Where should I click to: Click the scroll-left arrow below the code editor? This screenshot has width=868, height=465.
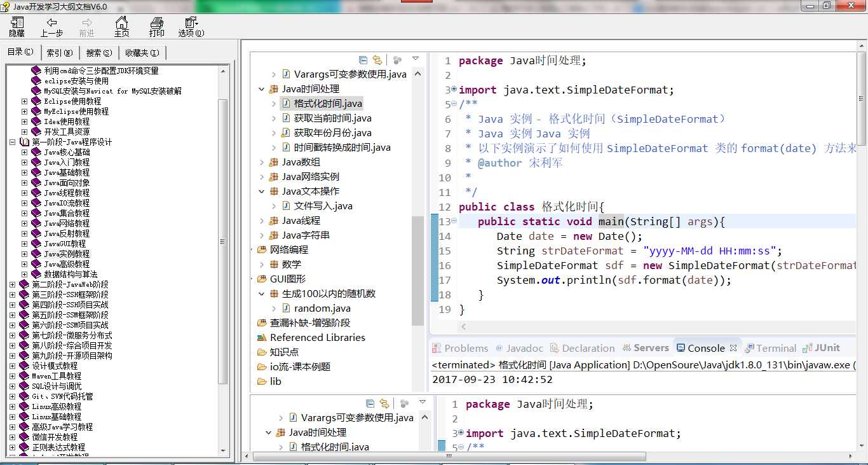point(464,327)
